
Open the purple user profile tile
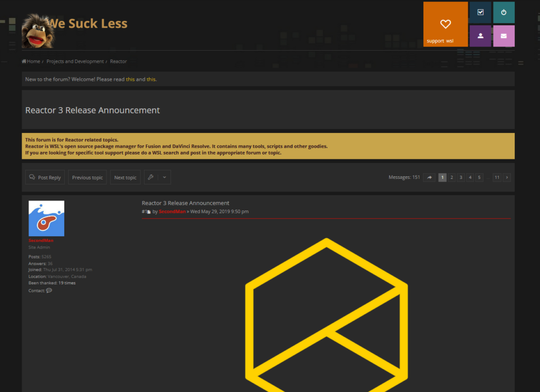[480, 36]
